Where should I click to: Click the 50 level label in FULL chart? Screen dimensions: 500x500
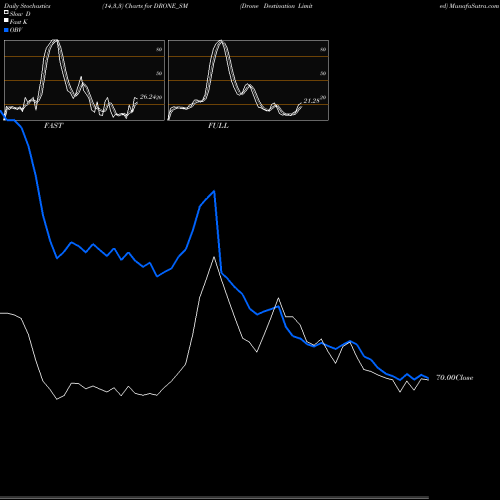[x=323, y=73]
